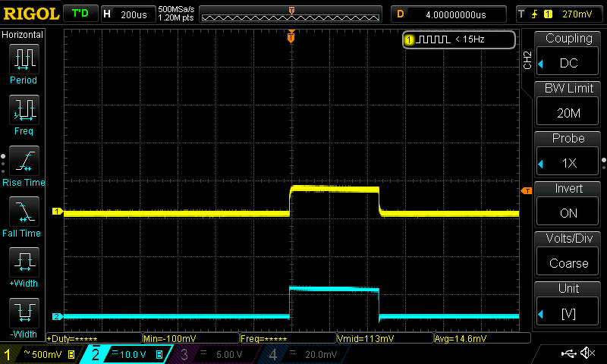Screen dimensions: 607x364
Task: Click the 1.20M pts memory depth text
Action: 176,17
